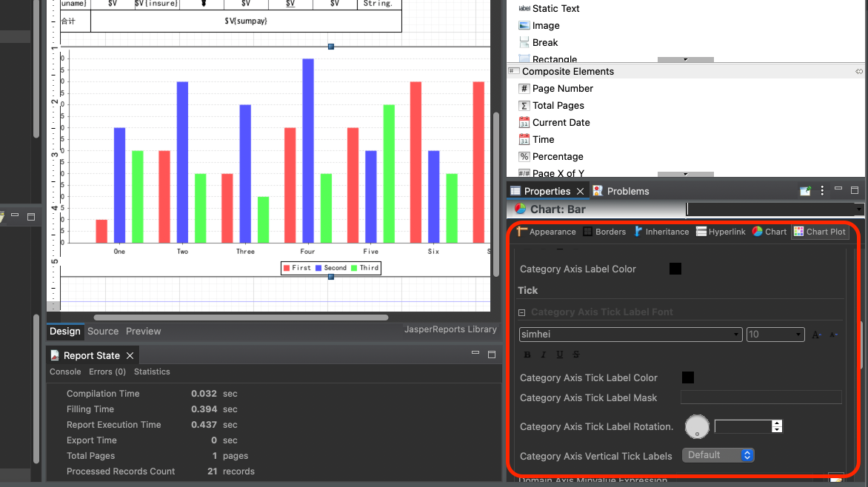This screenshot has height=487, width=868.
Task: Open the Properties view three-dot menu
Action: [x=822, y=191]
